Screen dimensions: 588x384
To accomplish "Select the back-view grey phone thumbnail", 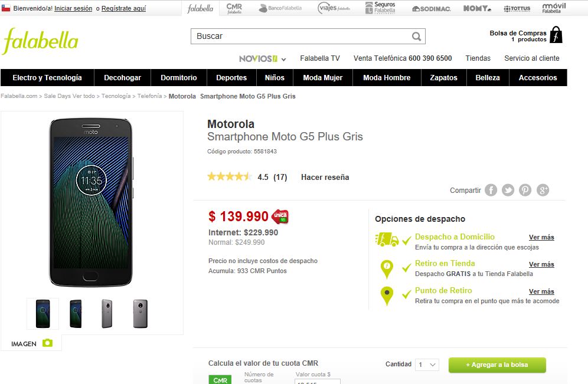I will [x=141, y=313].
